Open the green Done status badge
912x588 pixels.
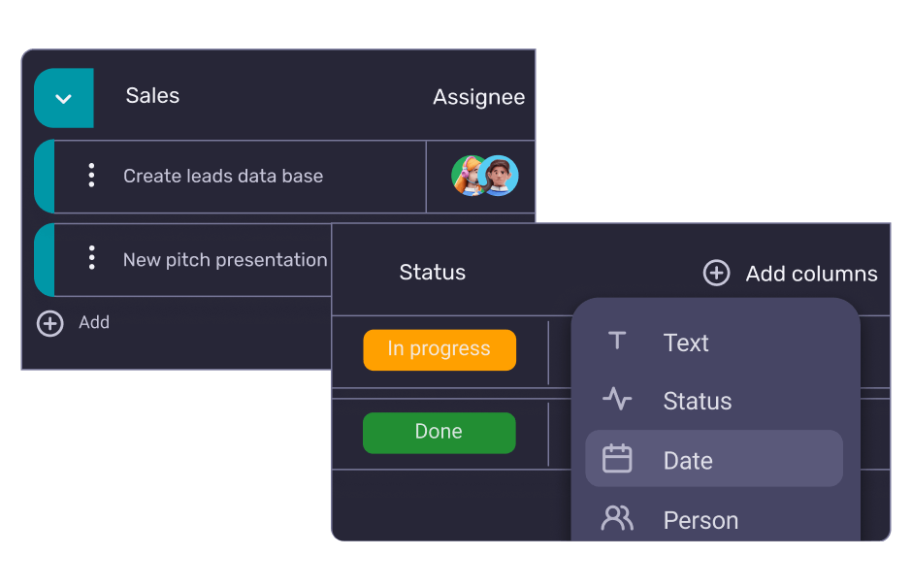click(x=440, y=432)
